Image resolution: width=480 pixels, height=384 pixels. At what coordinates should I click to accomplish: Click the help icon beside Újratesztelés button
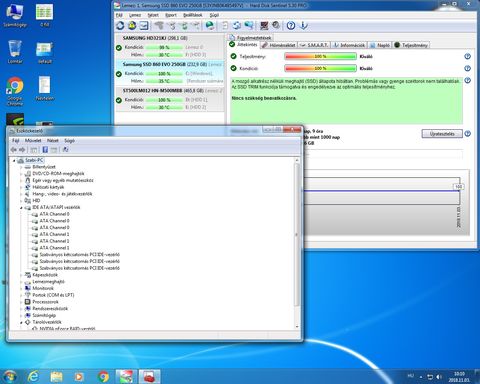(x=467, y=134)
